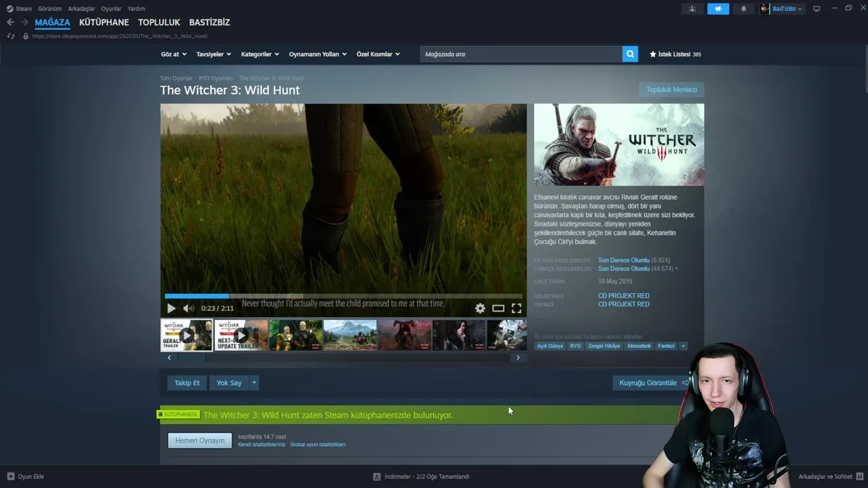The height and width of the screenshot is (488, 868).
Task: Open BasTizBiz account dropdown
Action: click(782, 9)
